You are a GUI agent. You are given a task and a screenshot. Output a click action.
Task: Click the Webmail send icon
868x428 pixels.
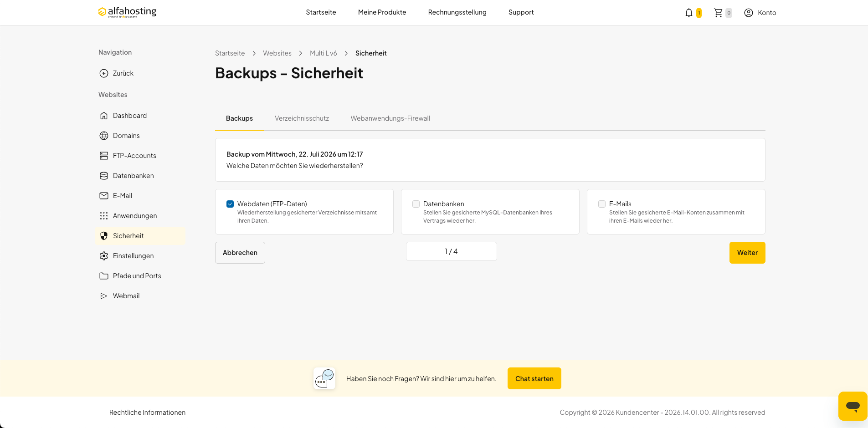104,296
